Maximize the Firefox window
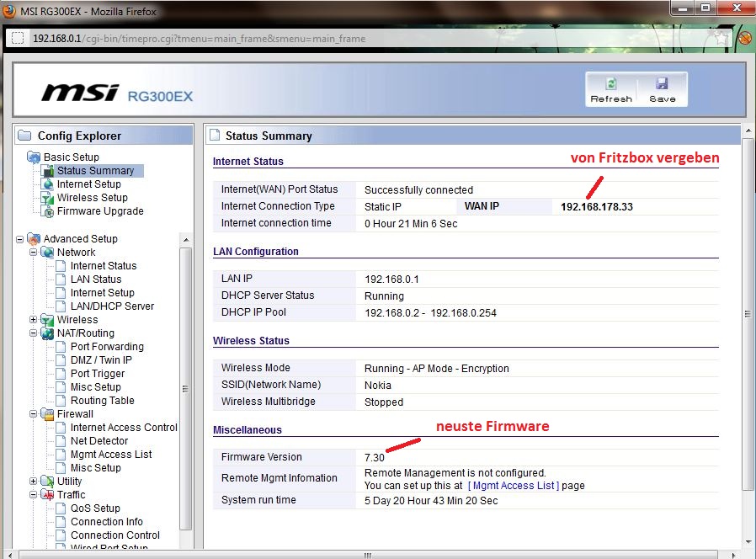This screenshot has height=559, width=756. (x=705, y=8)
